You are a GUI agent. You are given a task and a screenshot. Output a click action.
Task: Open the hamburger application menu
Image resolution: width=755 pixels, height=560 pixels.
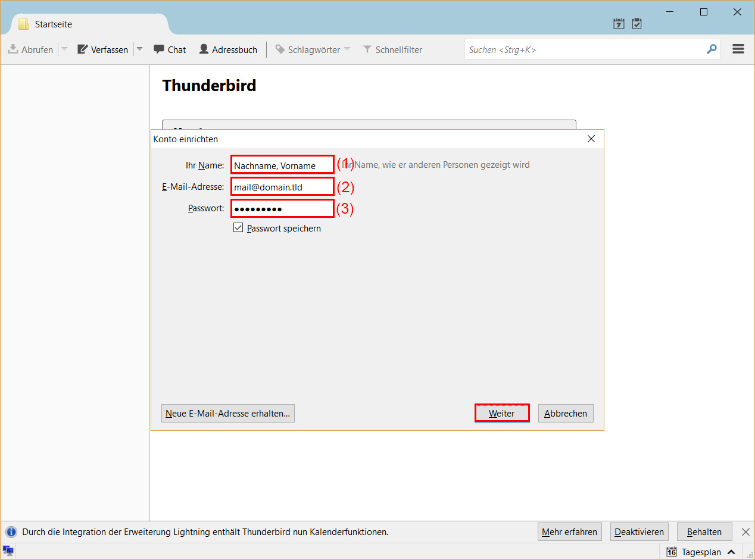pyautogui.click(x=738, y=49)
